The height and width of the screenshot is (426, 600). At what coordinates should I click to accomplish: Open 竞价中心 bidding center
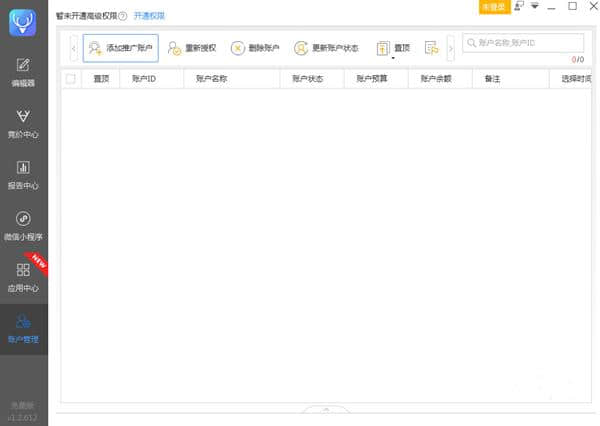point(23,124)
